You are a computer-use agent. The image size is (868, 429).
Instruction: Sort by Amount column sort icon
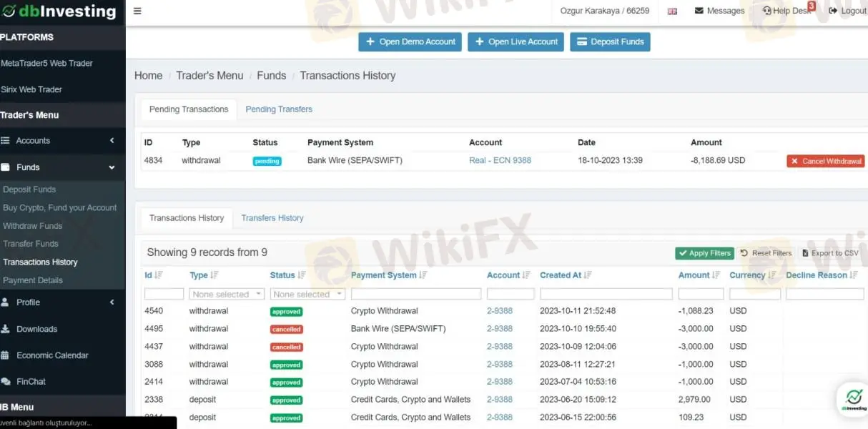point(716,275)
